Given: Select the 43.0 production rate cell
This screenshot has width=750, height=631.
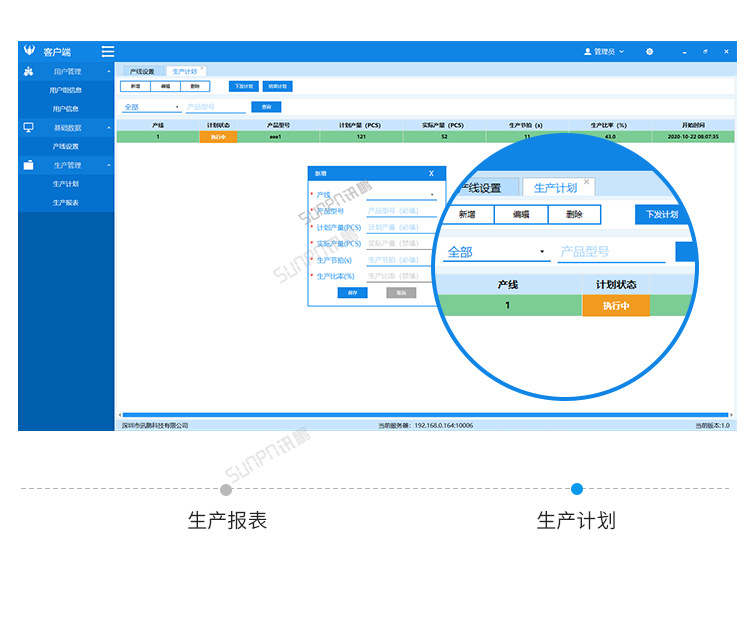Looking at the screenshot, I should pyautogui.click(x=609, y=137).
